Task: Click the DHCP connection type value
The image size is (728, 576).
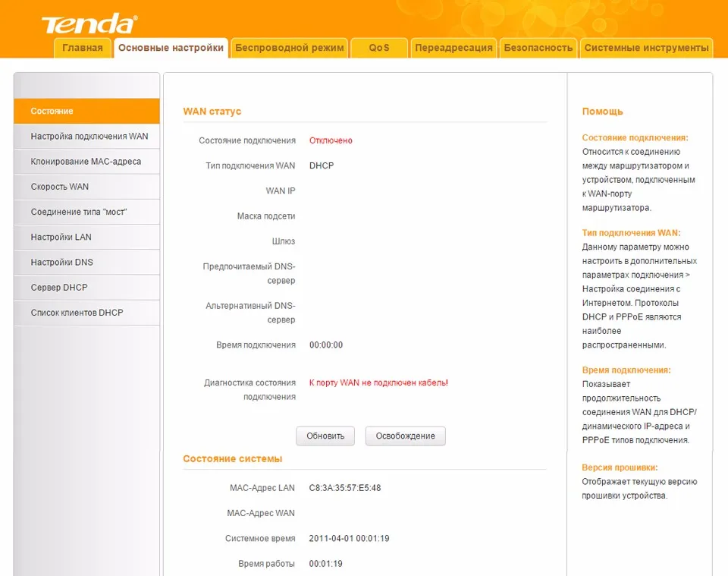Action: click(322, 165)
